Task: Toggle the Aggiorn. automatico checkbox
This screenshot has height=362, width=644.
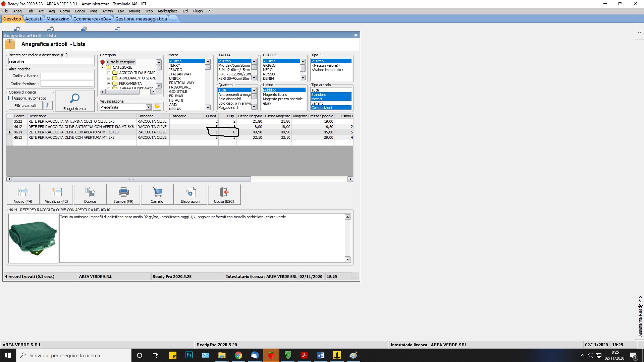Action: point(11,98)
